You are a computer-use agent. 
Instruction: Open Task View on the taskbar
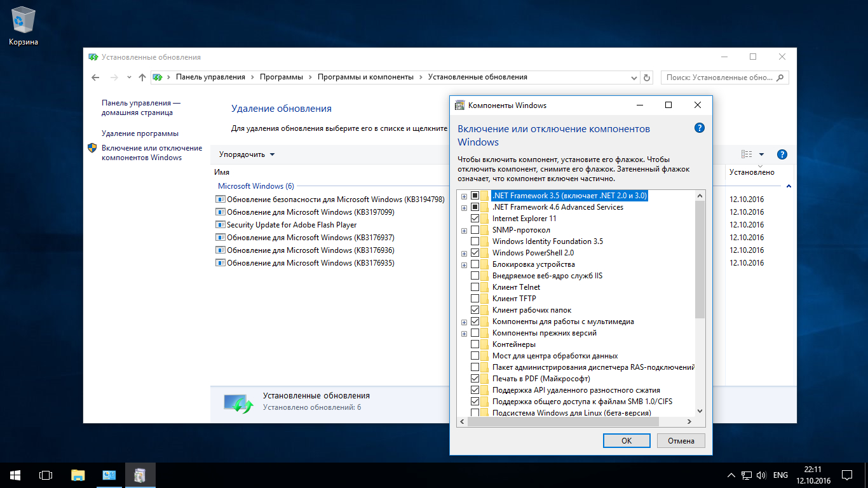tap(46, 475)
